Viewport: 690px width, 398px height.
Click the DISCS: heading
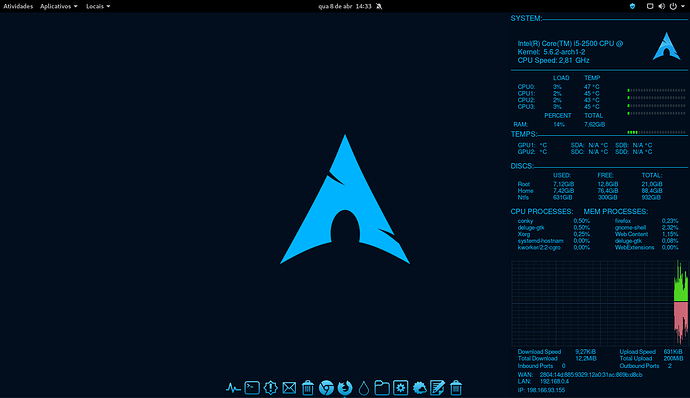click(x=522, y=166)
